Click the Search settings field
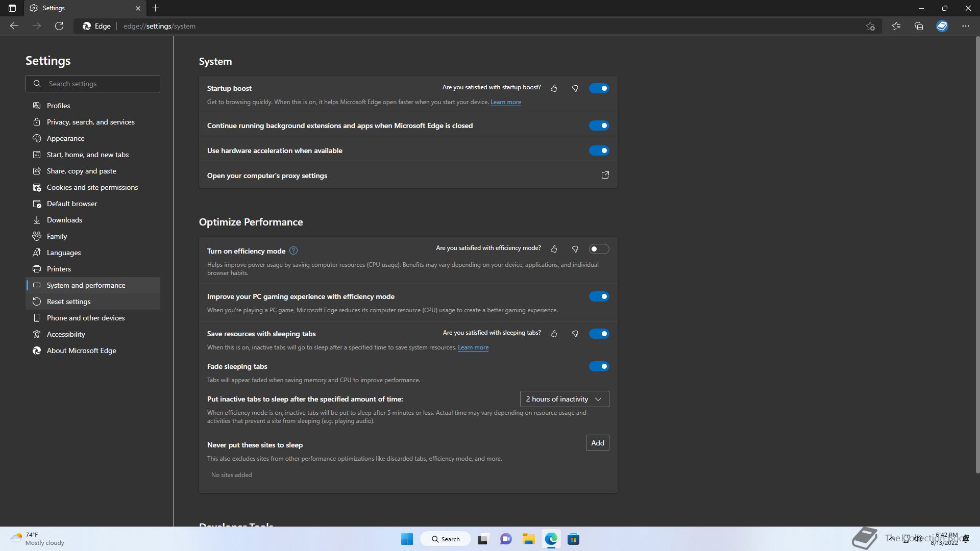This screenshot has height=551, width=980. 93,84
